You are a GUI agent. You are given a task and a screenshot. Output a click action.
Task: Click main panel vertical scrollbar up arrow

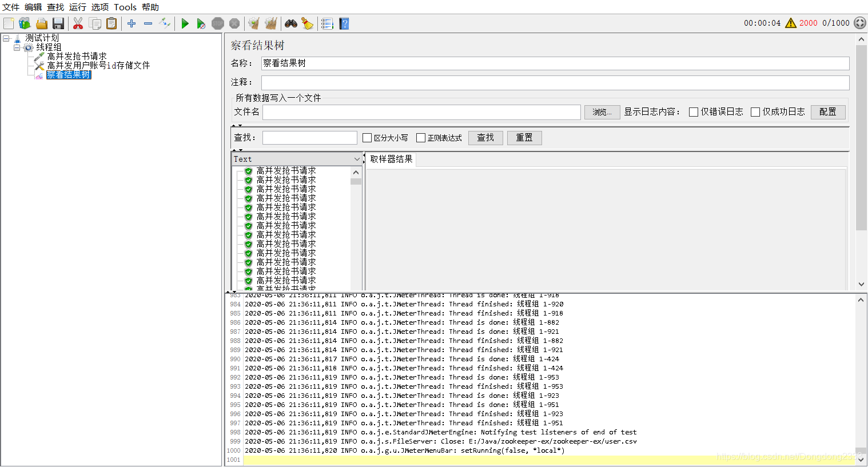[861, 39]
